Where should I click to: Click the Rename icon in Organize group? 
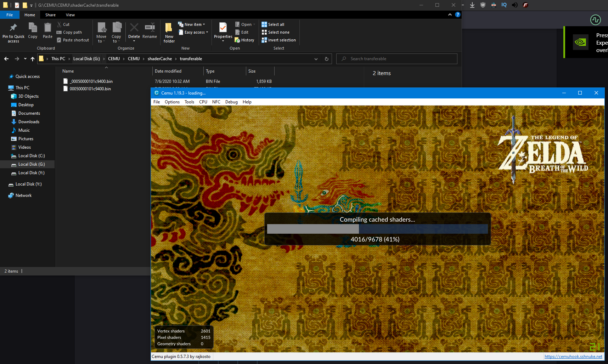pyautogui.click(x=150, y=28)
